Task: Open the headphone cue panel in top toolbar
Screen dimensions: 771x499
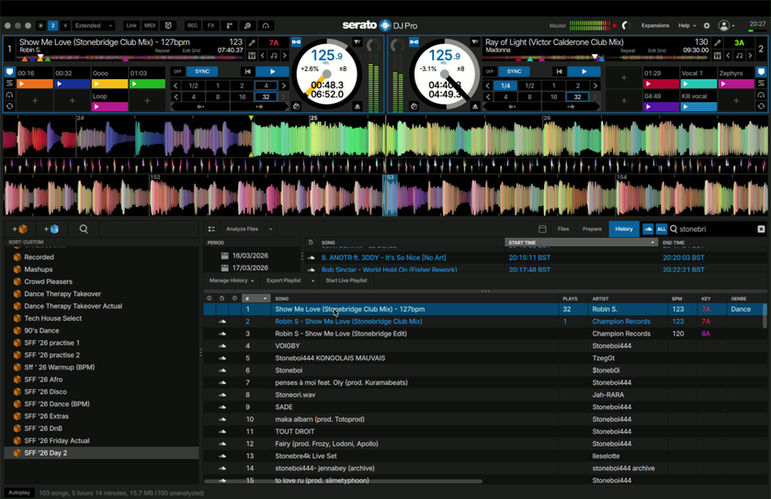Action: tap(266, 26)
